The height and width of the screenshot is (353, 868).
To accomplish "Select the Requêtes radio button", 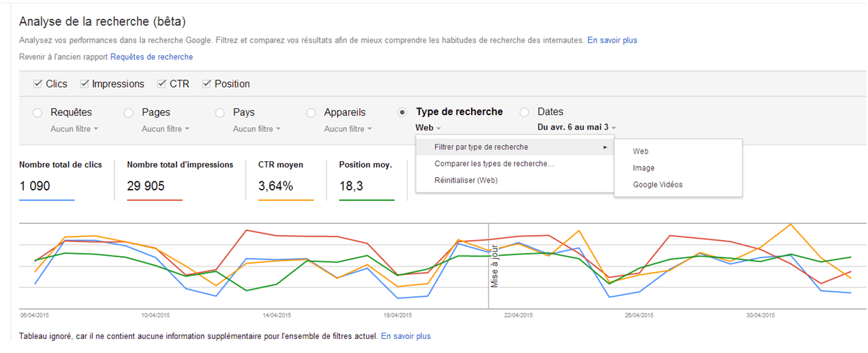I will [x=38, y=112].
